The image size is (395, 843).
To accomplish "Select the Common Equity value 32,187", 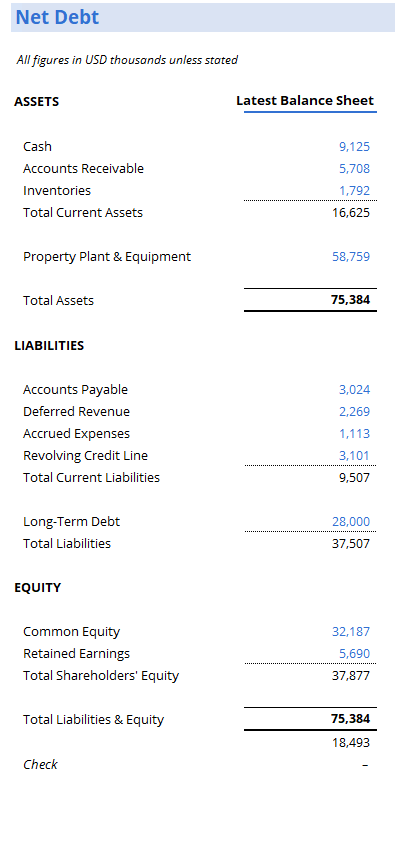I will [351, 632].
